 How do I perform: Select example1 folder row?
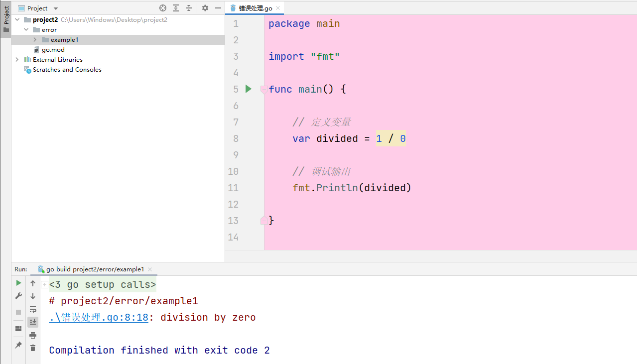pos(118,39)
